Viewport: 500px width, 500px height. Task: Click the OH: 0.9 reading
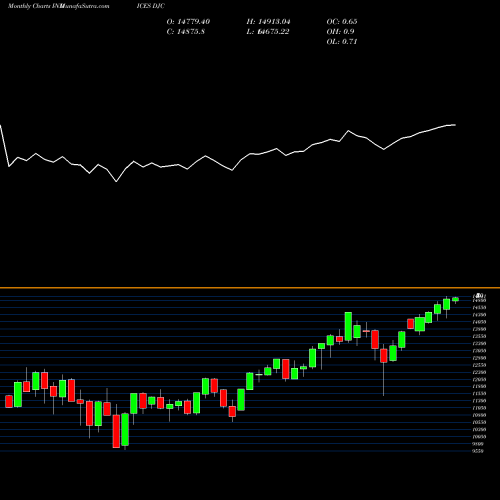pos(340,32)
